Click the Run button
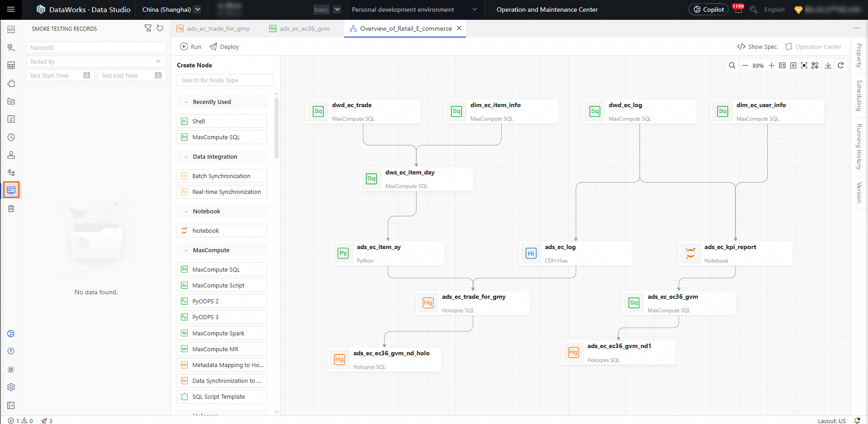The image size is (868, 424). [x=190, y=47]
